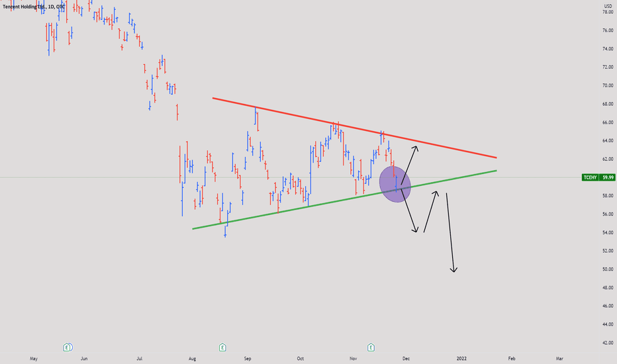Open the earnings marker before June
The width and height of the screenshot is (617, 364).
tap(68, 347)
